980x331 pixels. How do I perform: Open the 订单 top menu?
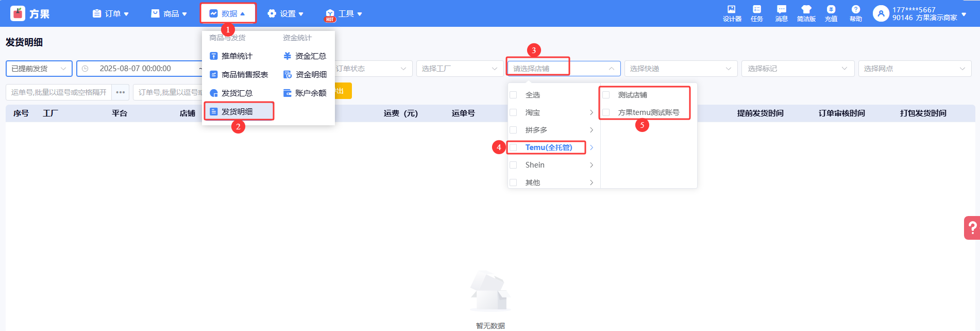coord(111,14)
